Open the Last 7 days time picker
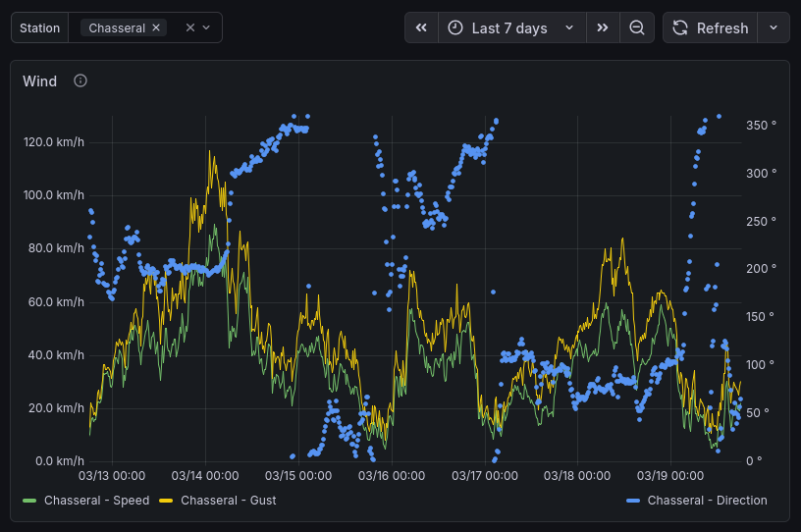801x532 pixels. click(x=510, y=28)
